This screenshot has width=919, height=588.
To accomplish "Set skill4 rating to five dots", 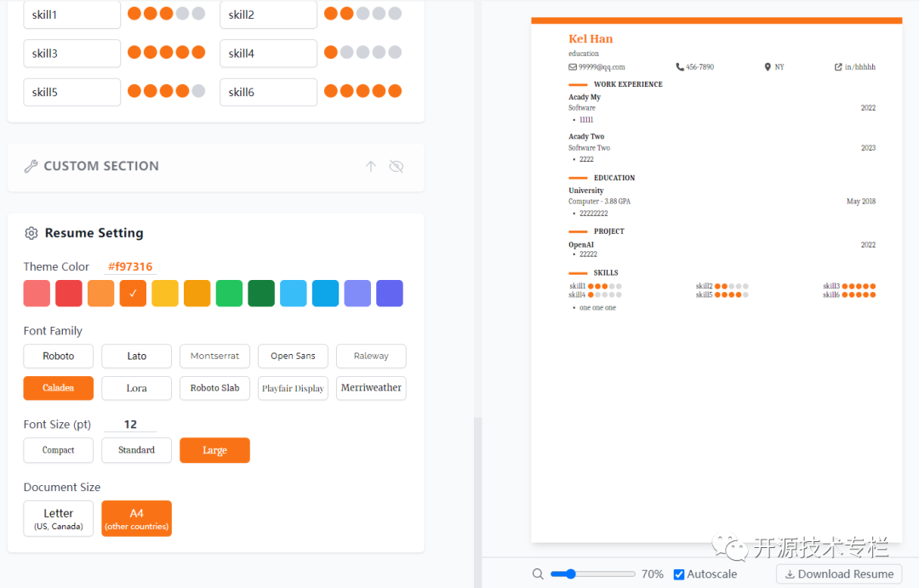I will coord(395,52).
